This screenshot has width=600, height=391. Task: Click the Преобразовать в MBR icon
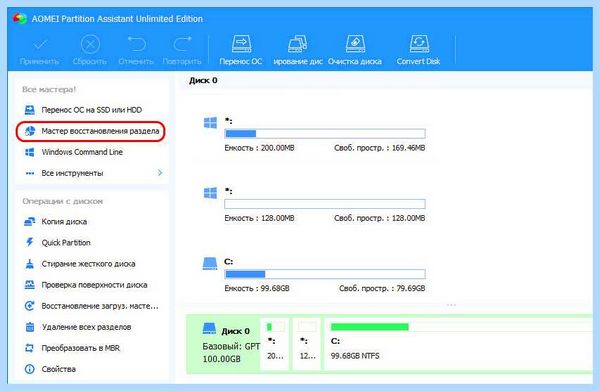click(29, 348)
